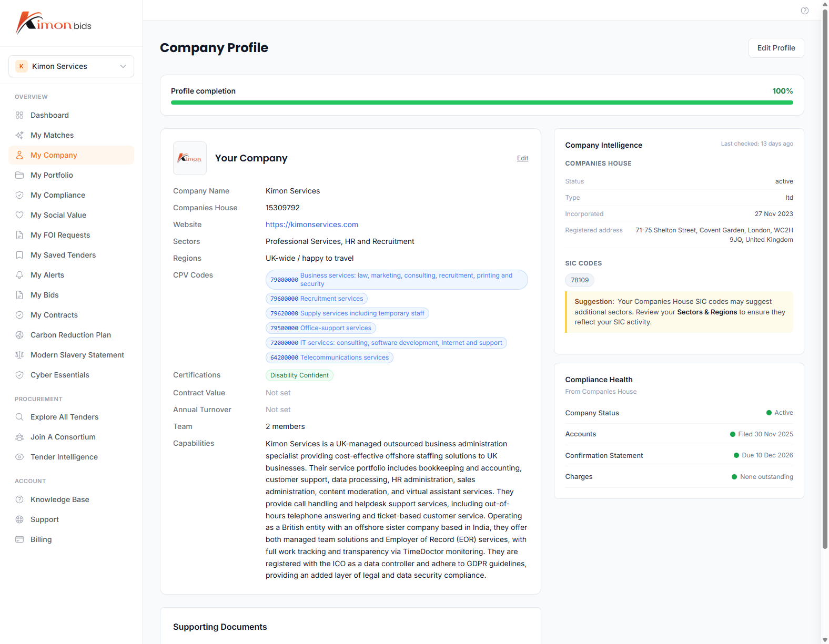This screenshot has height=644, width=829.
Task: Click the 'Filed 30 Nov 2025' accounts status
Action: [x=762, y=434]
